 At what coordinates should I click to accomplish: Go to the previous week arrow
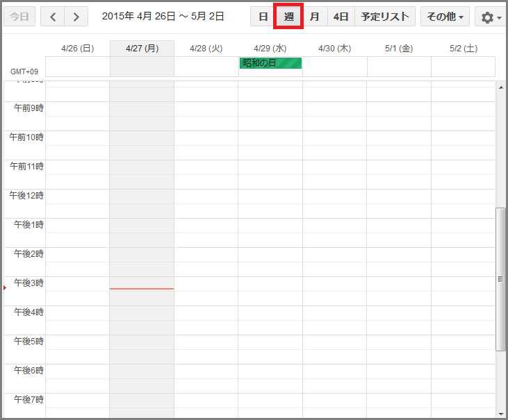click(53, 17)
